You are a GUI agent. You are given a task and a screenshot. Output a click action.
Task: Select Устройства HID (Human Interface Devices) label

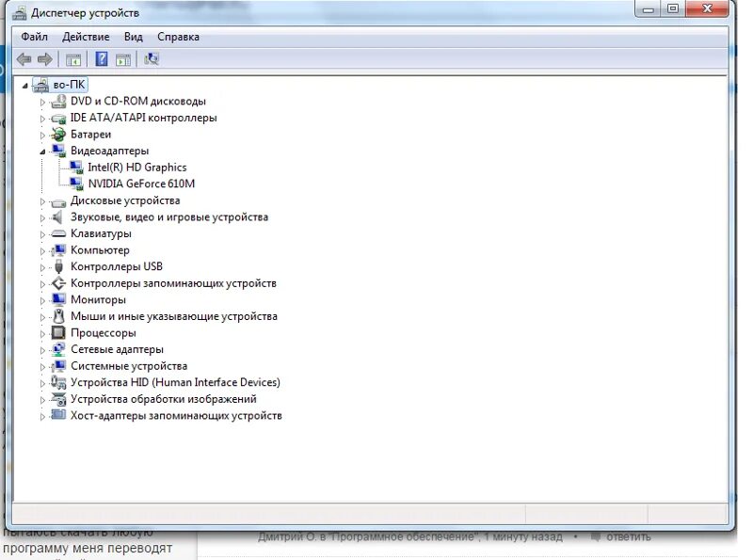(x=175, y=382)
